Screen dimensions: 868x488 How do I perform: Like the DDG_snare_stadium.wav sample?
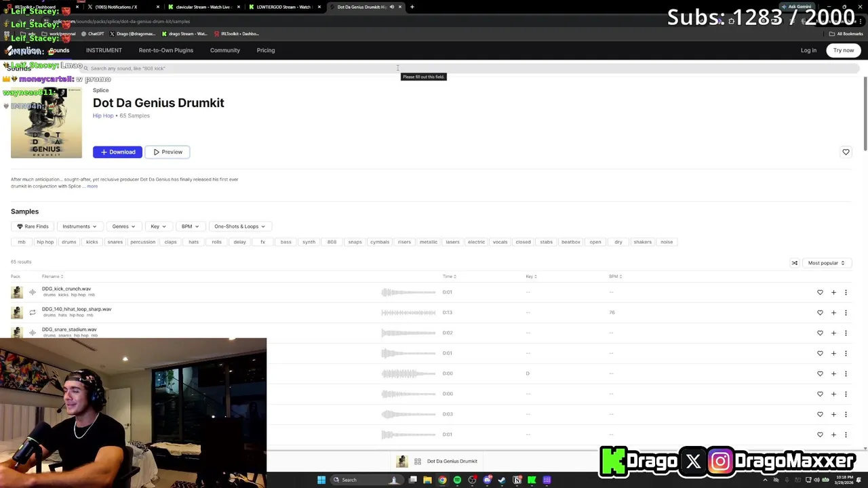[820, 333]
